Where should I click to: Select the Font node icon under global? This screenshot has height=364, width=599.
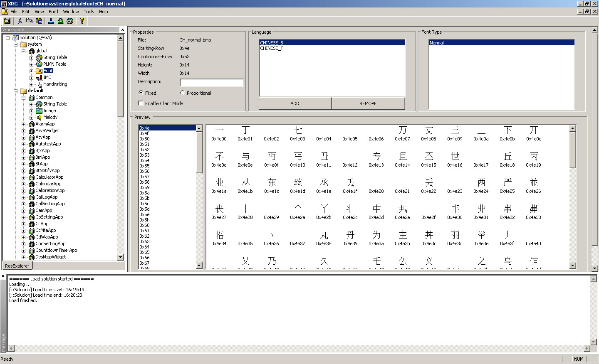pos(39,71)
